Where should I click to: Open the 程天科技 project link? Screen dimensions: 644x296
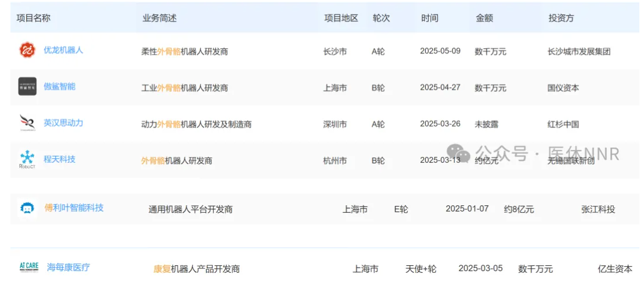coord(60,159)
